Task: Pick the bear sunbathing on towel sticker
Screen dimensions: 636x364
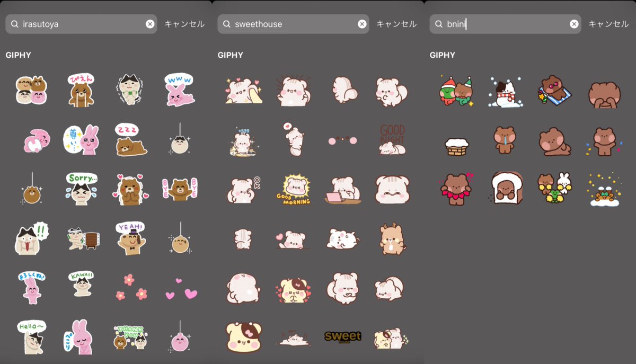Action: point(554,90)
